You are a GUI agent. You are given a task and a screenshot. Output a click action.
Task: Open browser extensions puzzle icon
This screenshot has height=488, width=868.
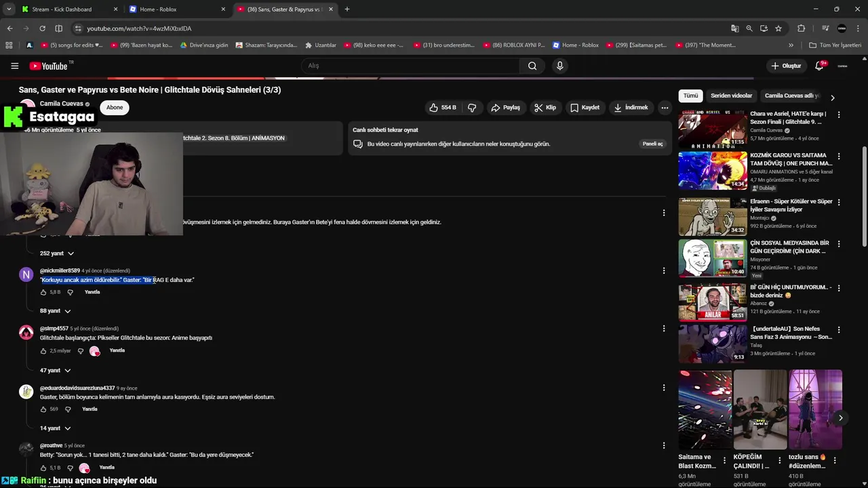[x=801, y=28]
